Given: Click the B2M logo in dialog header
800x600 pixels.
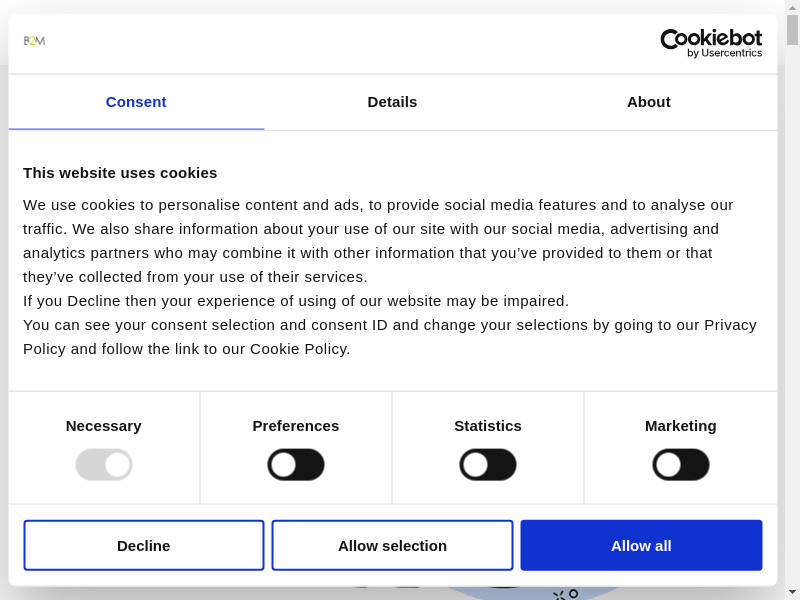Looking at the screenshot, I should [34, 41].
